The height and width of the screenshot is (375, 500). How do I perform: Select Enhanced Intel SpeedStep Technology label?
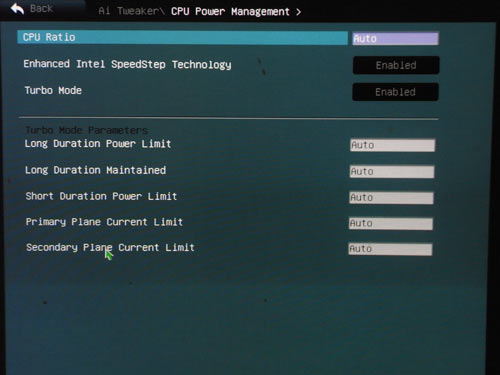pos(127,64)
